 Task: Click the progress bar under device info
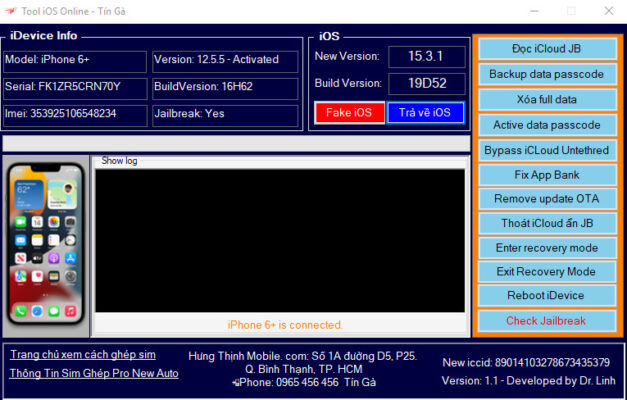click(x=236, y=144)
